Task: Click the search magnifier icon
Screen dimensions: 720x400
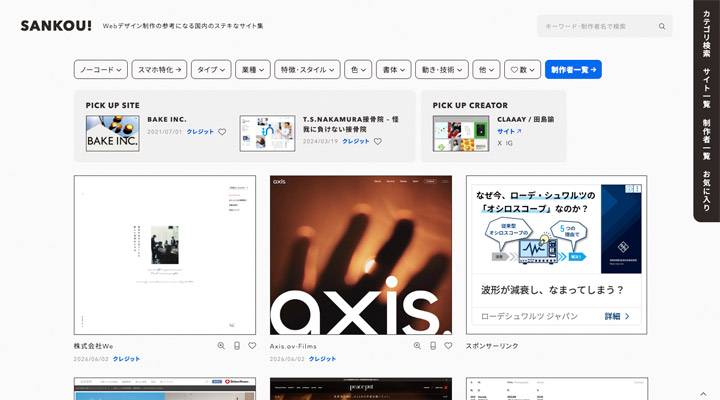Action: pyautogui.click(x=662, y=26)
